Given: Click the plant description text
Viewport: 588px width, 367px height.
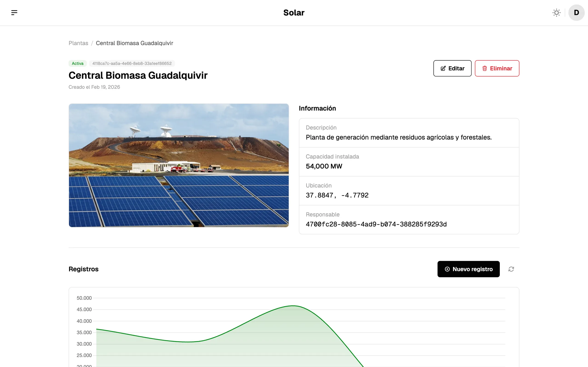Looking at the screenshot, I should [x=399, y=137].
